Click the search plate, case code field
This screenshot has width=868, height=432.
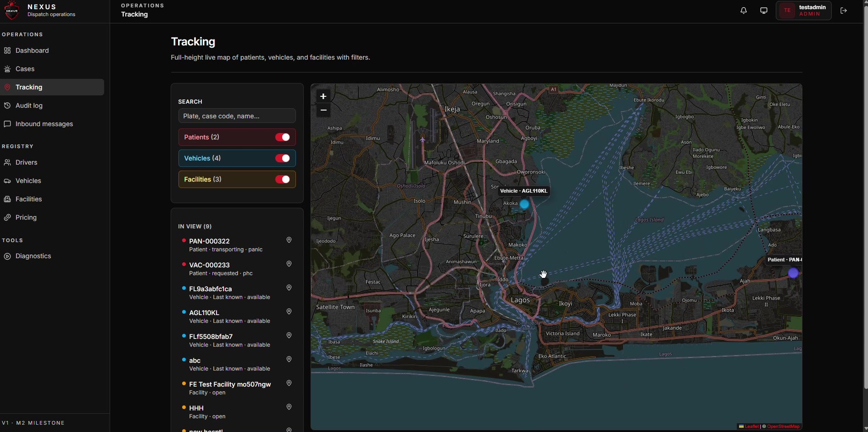click(x=237, y=116)
